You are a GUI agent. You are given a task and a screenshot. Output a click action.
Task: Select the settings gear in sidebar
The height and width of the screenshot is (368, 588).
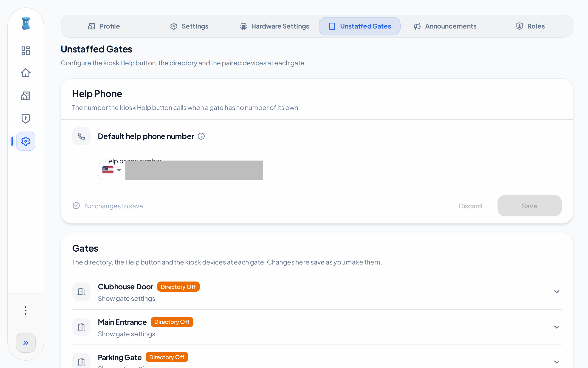click(x=26, y=141)
